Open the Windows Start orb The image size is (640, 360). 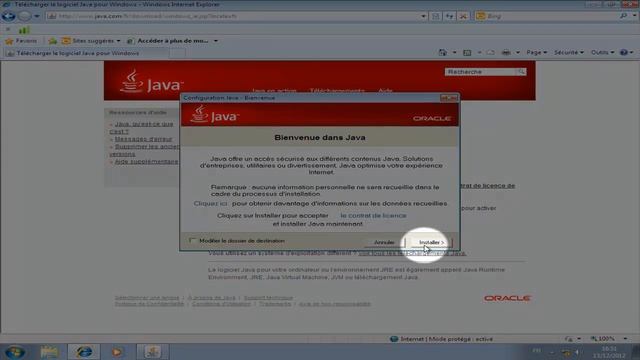(x=15, y=352)
